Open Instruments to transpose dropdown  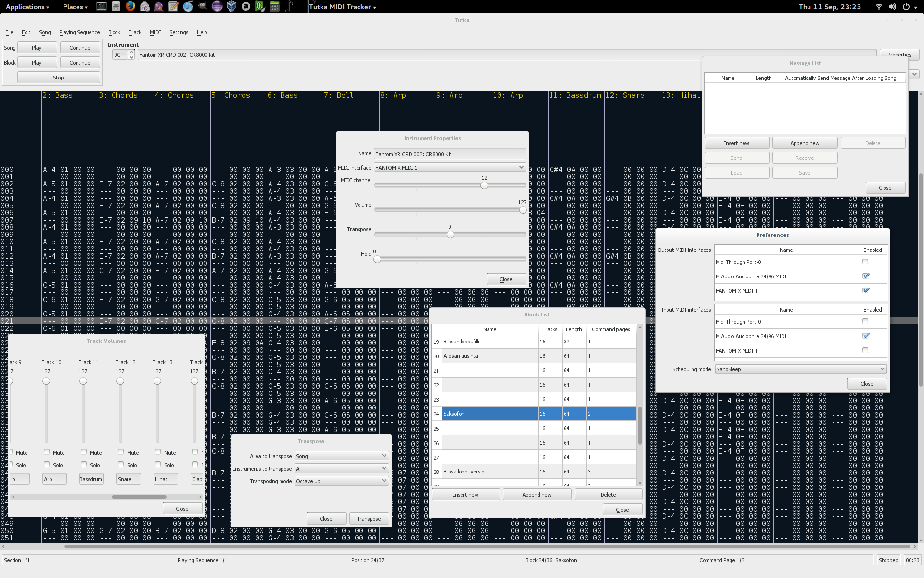pyautogui.click(x=341, y=468)
